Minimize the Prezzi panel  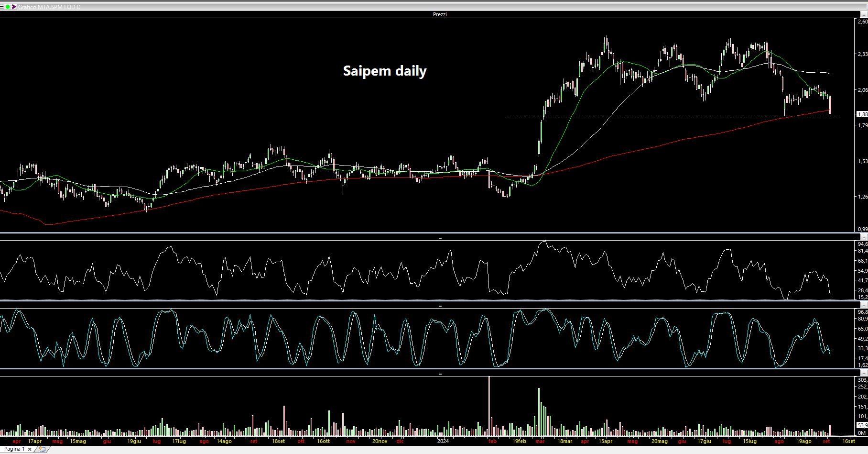point(865,14)
